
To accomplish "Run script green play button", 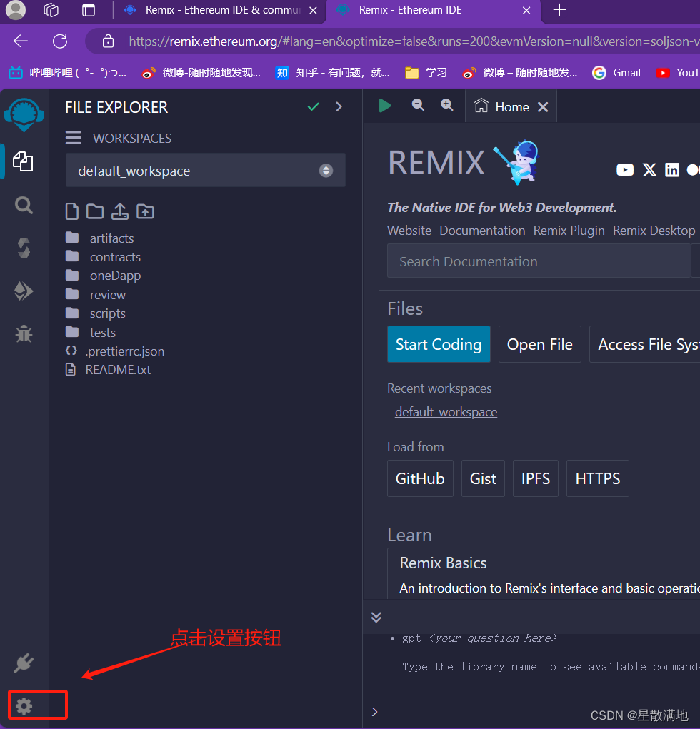I will tap(385, 106).
